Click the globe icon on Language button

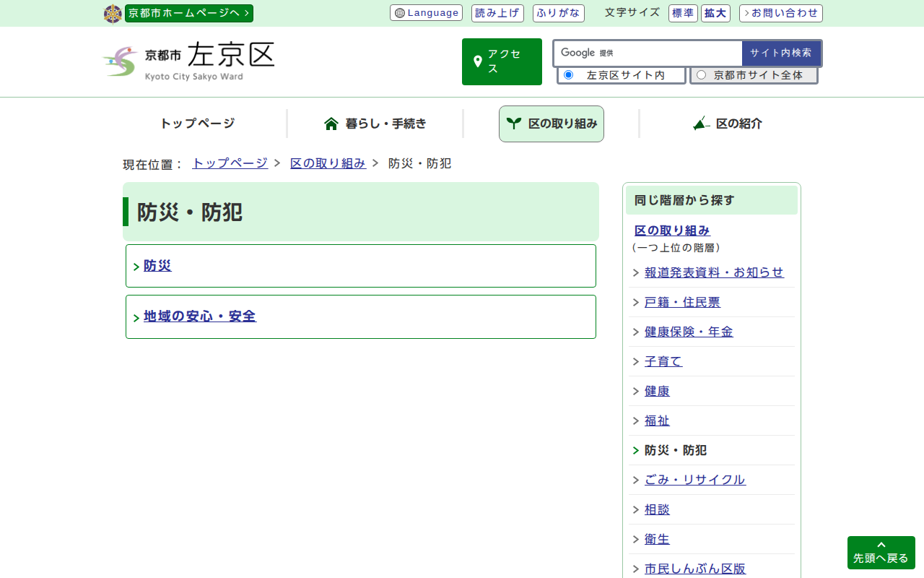pyautogui.click(x=400, y=13)
